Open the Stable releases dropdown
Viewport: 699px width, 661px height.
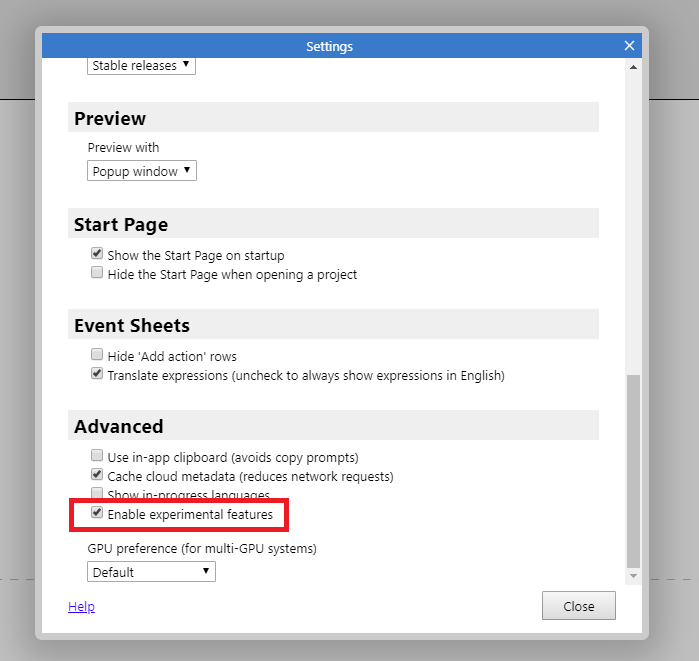tap(141, 66)
